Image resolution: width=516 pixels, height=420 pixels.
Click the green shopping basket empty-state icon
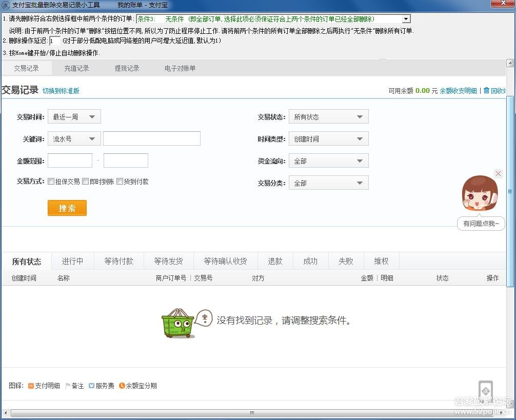point(178,323)
